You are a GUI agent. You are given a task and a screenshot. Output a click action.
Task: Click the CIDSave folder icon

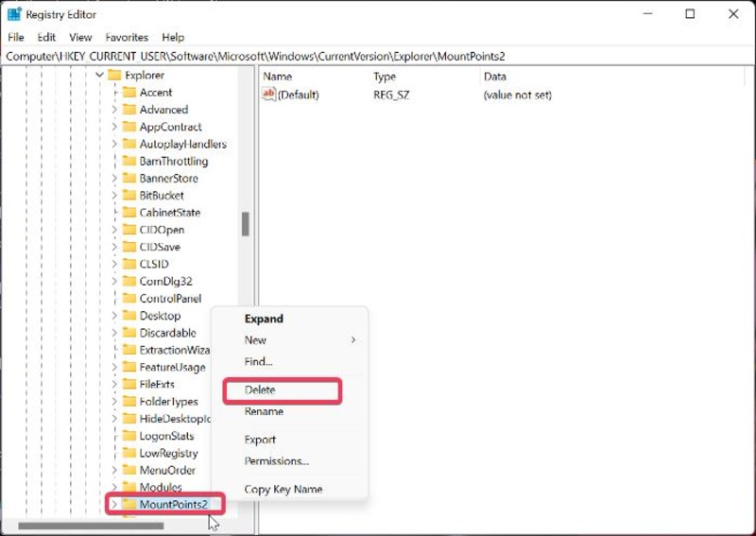point(129,247)
